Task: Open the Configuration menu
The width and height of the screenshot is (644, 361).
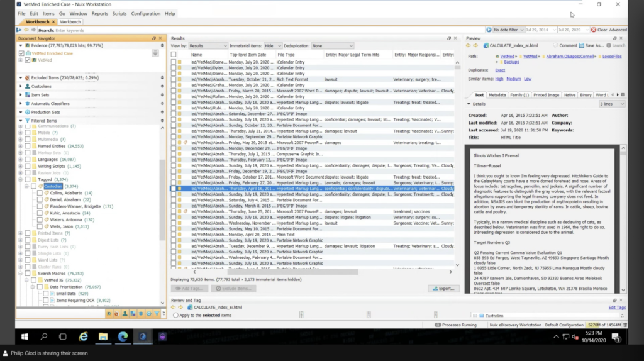Action: (146, 14)
